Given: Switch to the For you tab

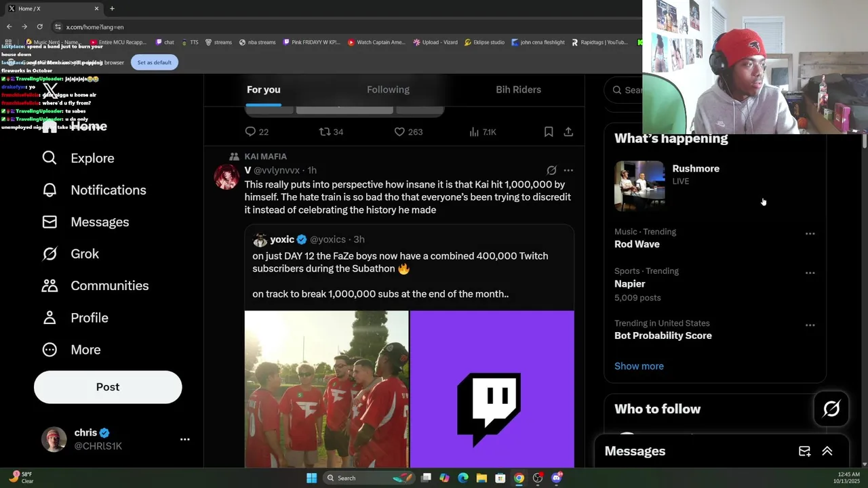Looking at the screenshot, I should click(x=263, y=89).
